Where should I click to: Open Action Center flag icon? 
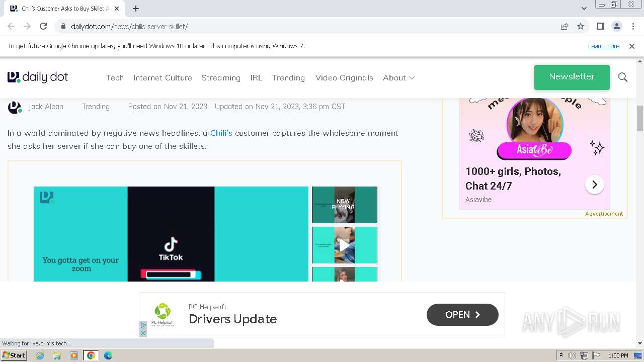coord(595,355)
